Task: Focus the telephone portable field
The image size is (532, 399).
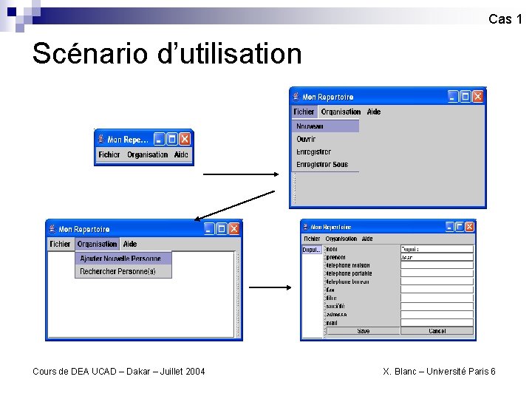Action: (437, 273)
